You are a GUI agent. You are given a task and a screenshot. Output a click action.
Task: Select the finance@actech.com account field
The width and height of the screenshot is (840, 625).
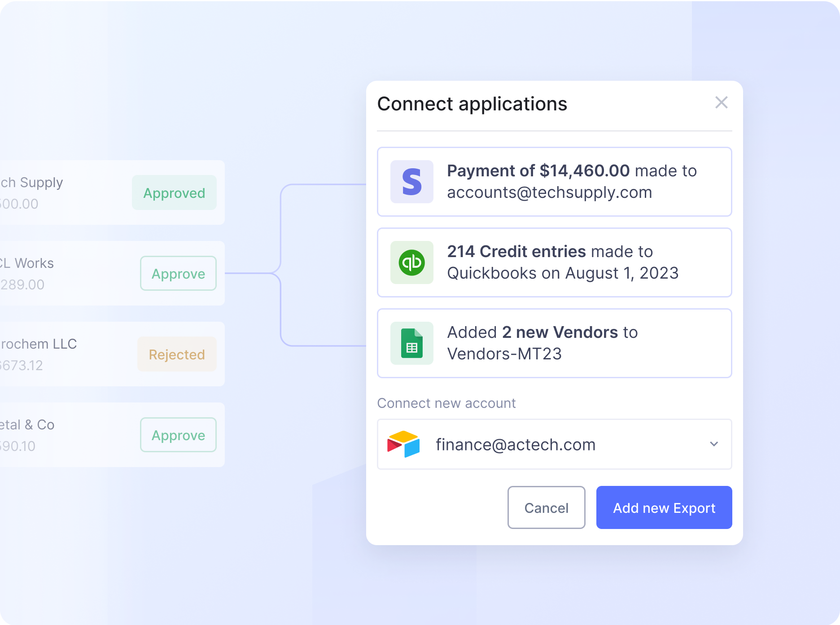515,445
